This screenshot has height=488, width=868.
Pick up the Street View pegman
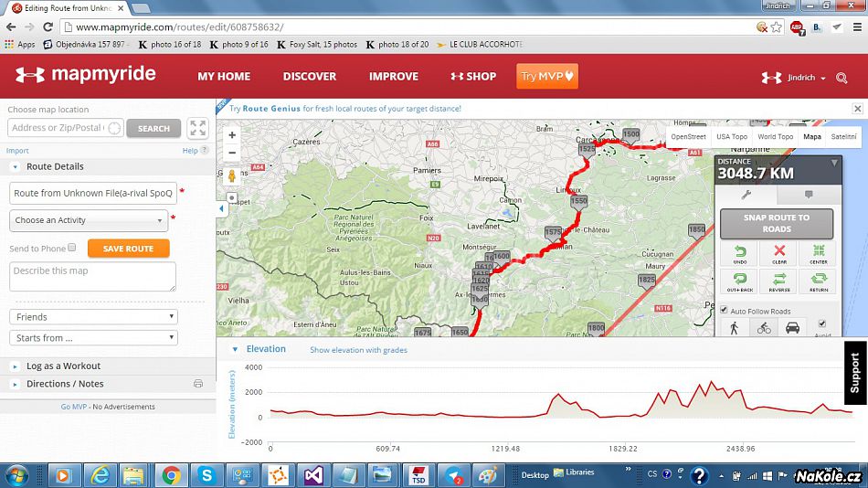(x=232, y=176)
